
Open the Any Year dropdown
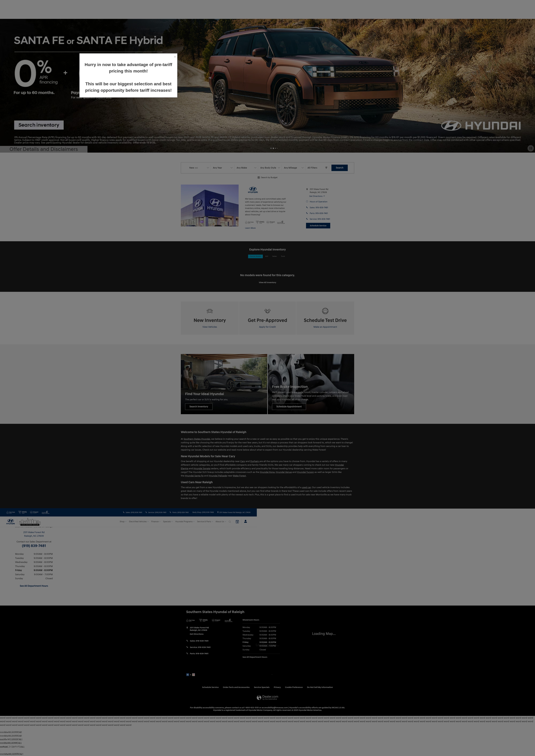pyautogui.click(x=222, y=168)
